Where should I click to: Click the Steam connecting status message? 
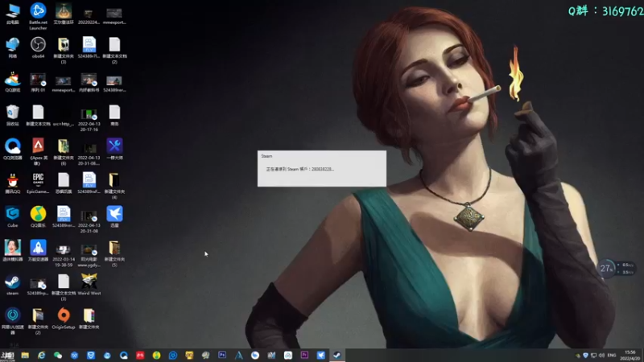tap(299, 169)
